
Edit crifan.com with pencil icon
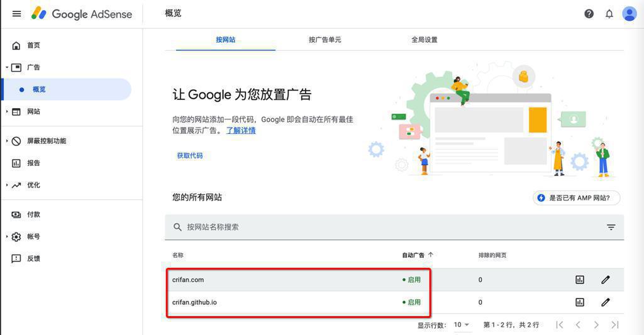[x=606, y=280]
